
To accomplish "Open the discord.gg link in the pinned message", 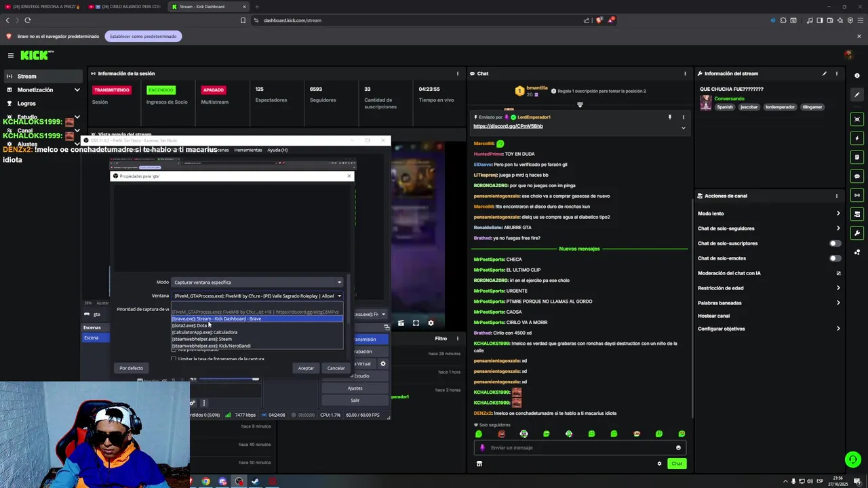I will click(508, 126).
